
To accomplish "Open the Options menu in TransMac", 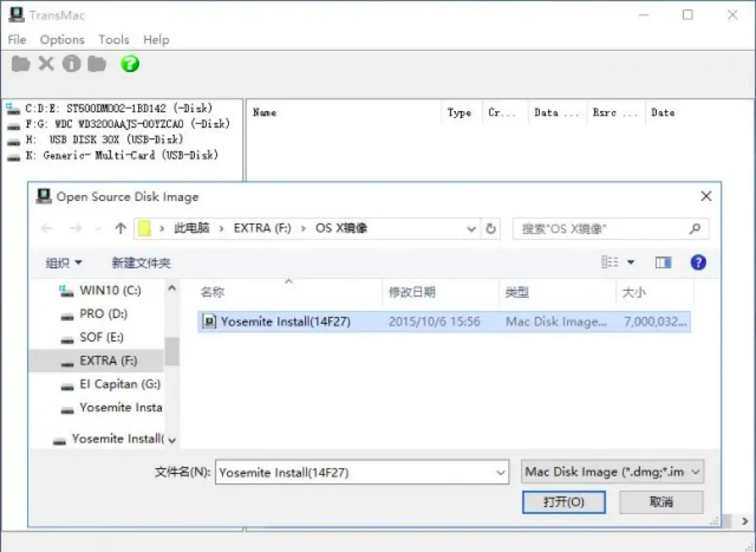I will pos(62,39).
